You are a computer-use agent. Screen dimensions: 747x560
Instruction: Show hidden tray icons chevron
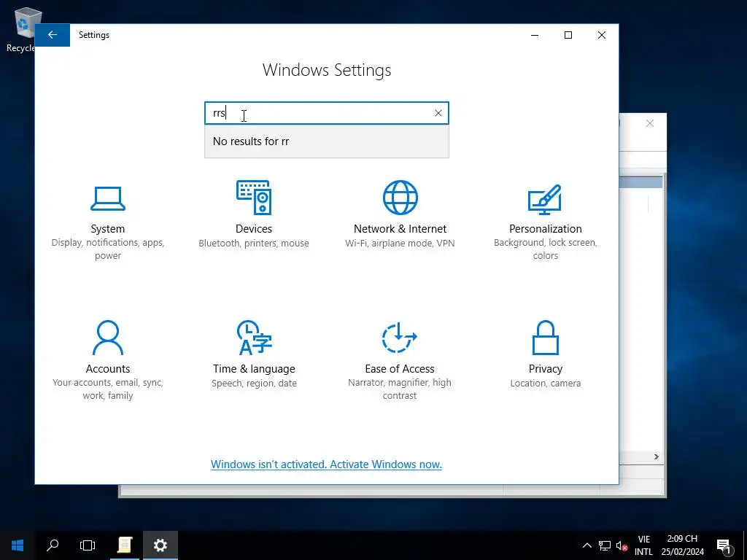pyautogui.click(x=587, y=545)
